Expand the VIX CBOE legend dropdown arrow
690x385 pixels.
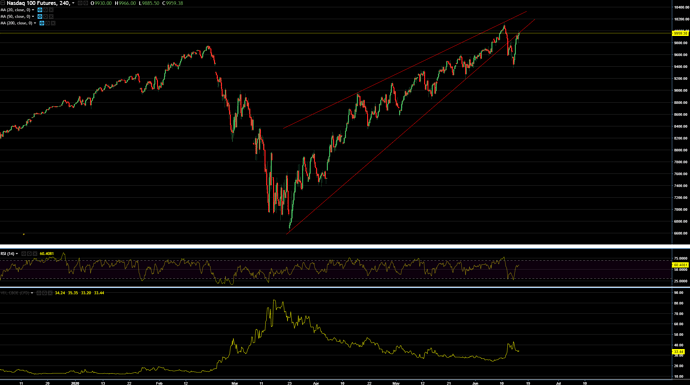tap(32, 293)
